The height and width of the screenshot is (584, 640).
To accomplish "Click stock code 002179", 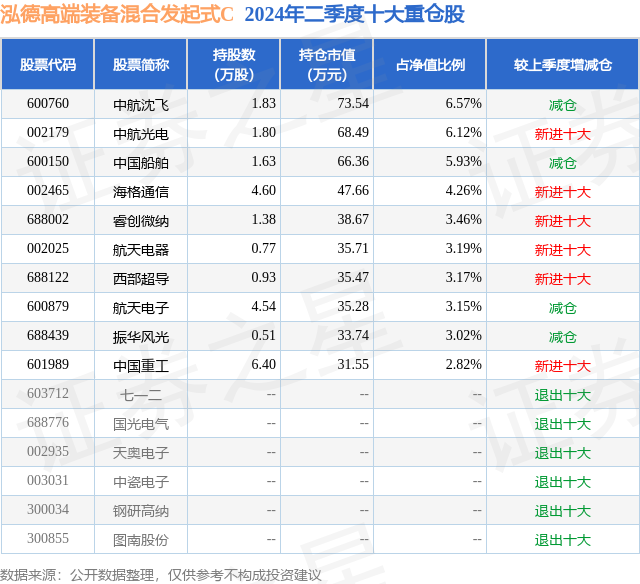I will pos(48,132).
